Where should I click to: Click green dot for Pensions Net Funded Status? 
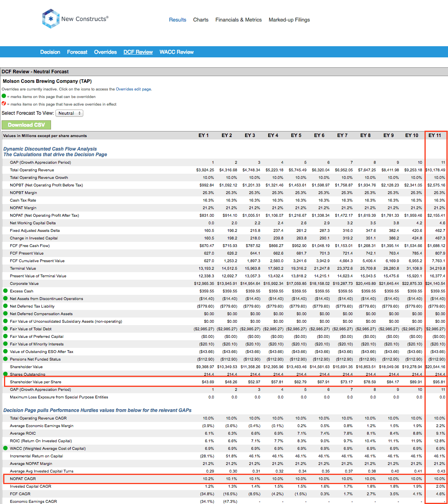pos(6,359)
